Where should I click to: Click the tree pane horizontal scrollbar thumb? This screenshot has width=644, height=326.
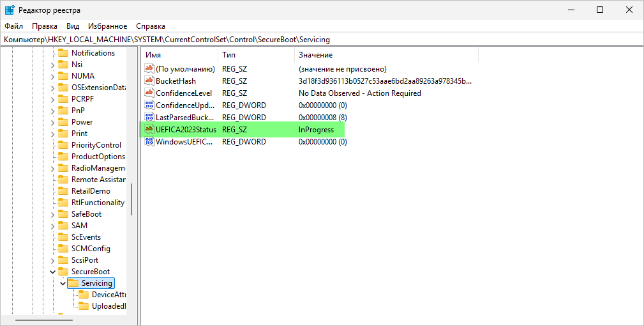[44, 320]
